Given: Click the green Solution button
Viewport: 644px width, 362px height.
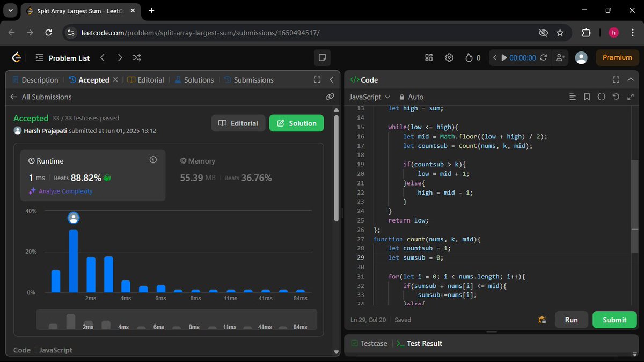Looking at the screenshot, I should click(x=296, y=123).
